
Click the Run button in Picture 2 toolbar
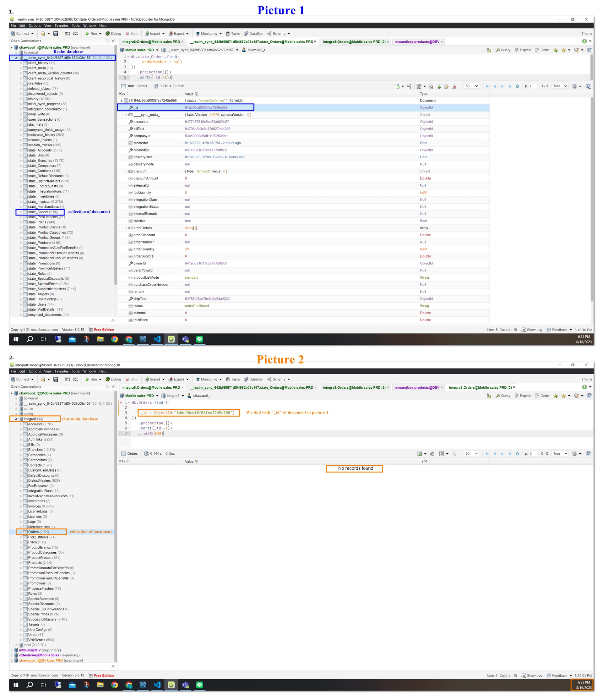tap(90, 380)
